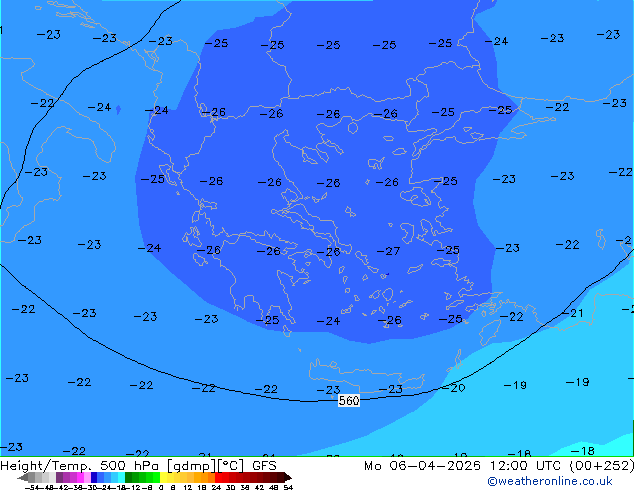Pick the darkest brown legend swatch

280,477
